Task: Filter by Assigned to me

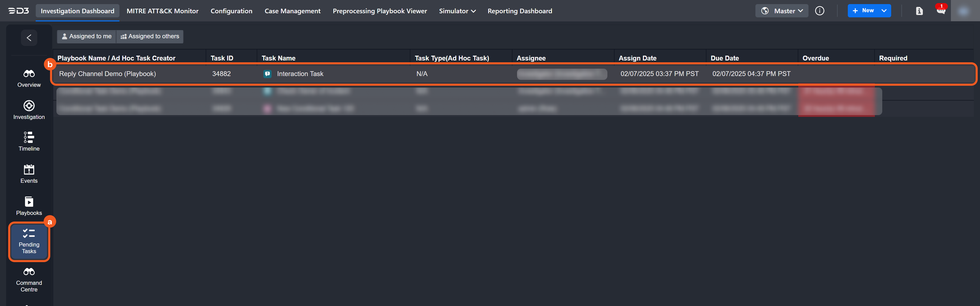Action: 86,36
